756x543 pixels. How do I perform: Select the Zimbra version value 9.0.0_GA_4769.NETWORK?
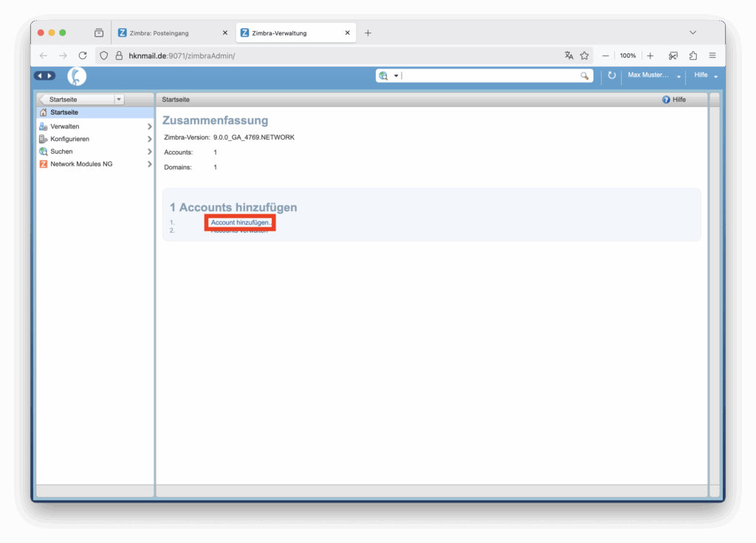[x=254, y=137]
